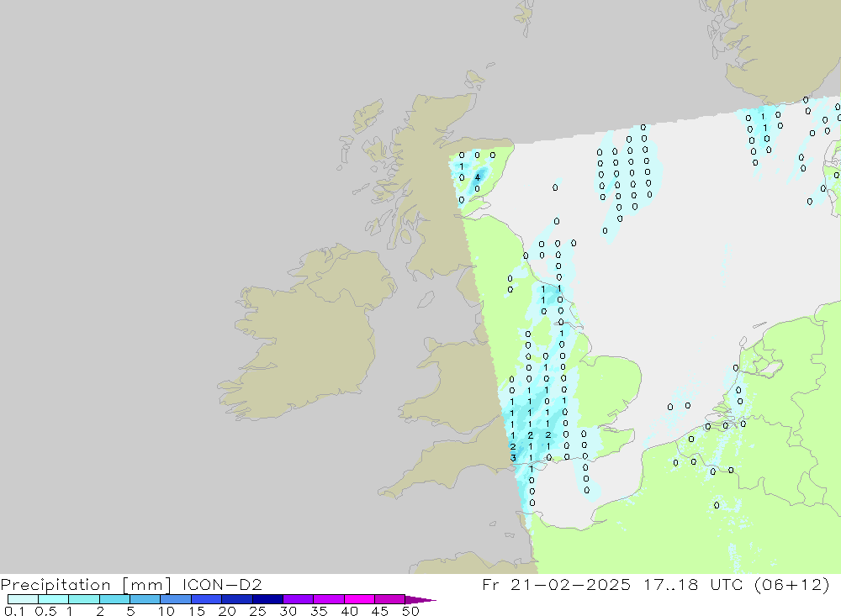This screenshot has width=841, height=616.
Task: Select the 30–35 mm violet legend swatch
Action: click(x=298, y=599)
